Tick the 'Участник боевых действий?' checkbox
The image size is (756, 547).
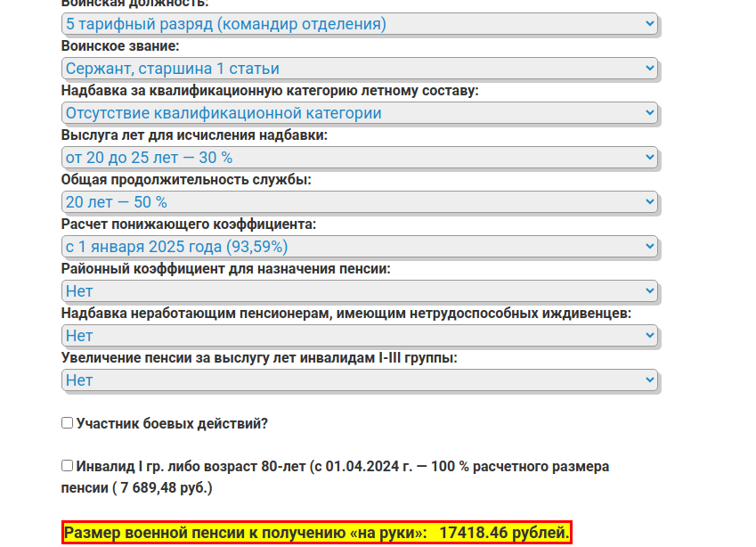[68, 423]
